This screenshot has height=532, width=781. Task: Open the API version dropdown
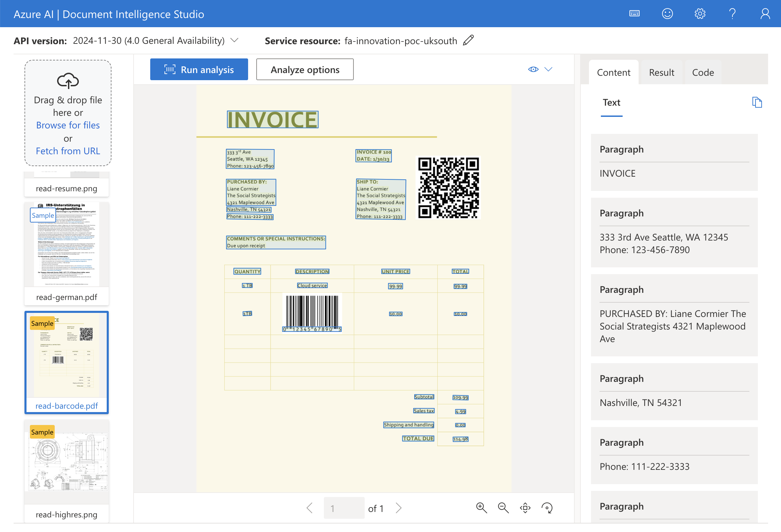(x=235, y=40)
